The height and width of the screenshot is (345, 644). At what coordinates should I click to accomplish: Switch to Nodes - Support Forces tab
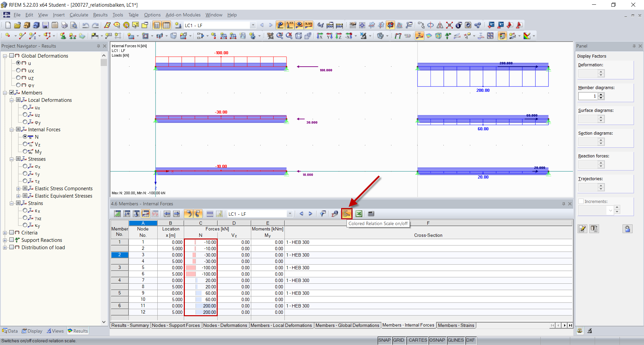(176, 325)
